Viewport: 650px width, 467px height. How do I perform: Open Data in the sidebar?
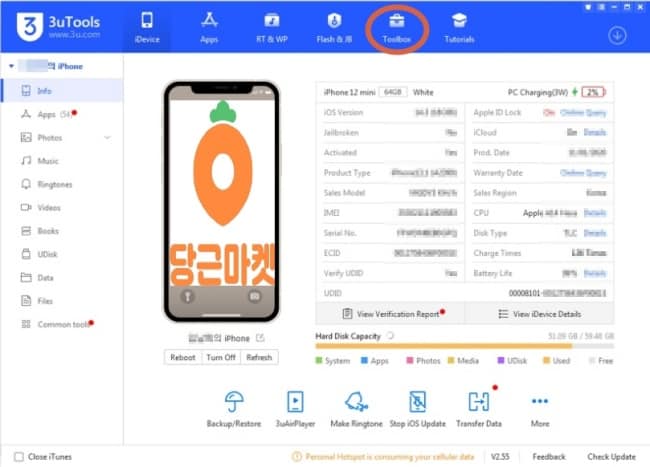coord(62,277)
